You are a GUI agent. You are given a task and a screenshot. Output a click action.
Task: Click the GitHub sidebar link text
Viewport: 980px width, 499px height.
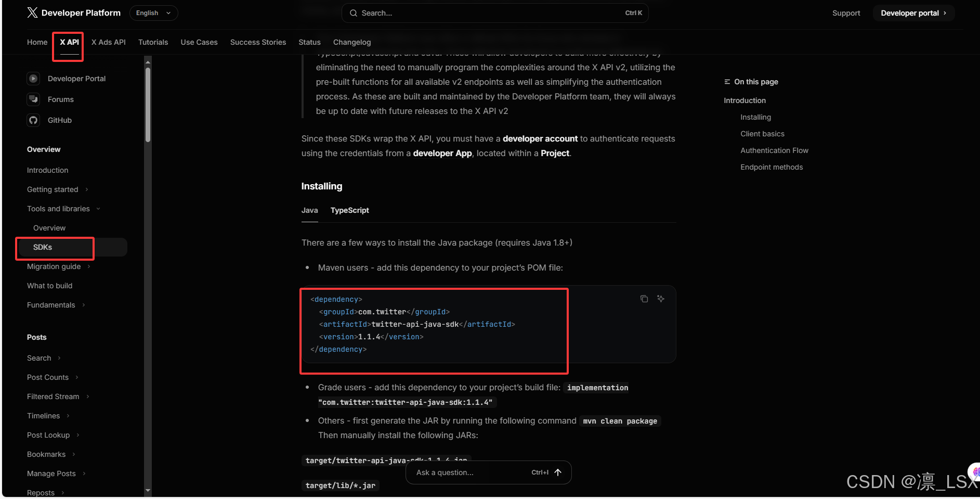tap(60, 120)
